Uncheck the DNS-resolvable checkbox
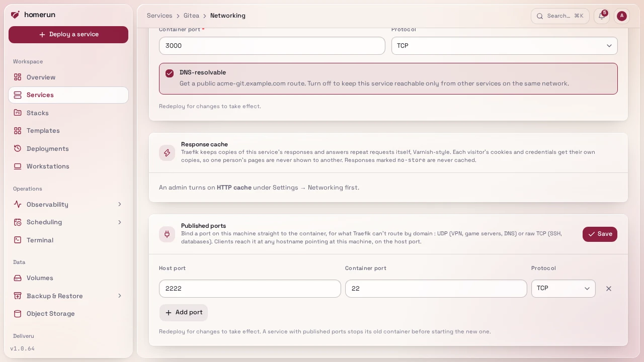The image size is (644, 362). pos(170,73)
